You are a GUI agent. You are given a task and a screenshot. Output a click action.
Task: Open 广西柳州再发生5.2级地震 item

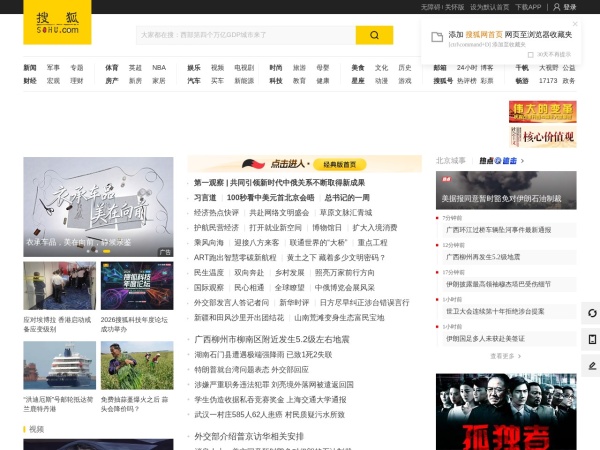click(483, 257)
